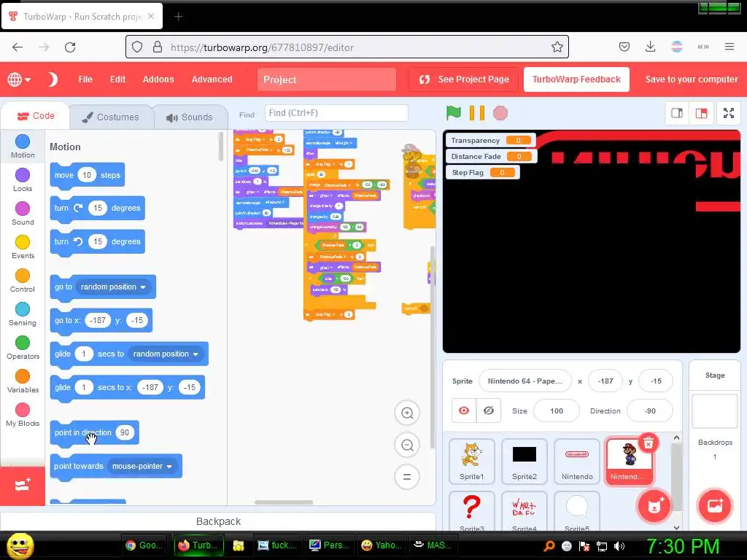Click move 10 steps block
747x560 pixels.
click(x=88, y=175)
